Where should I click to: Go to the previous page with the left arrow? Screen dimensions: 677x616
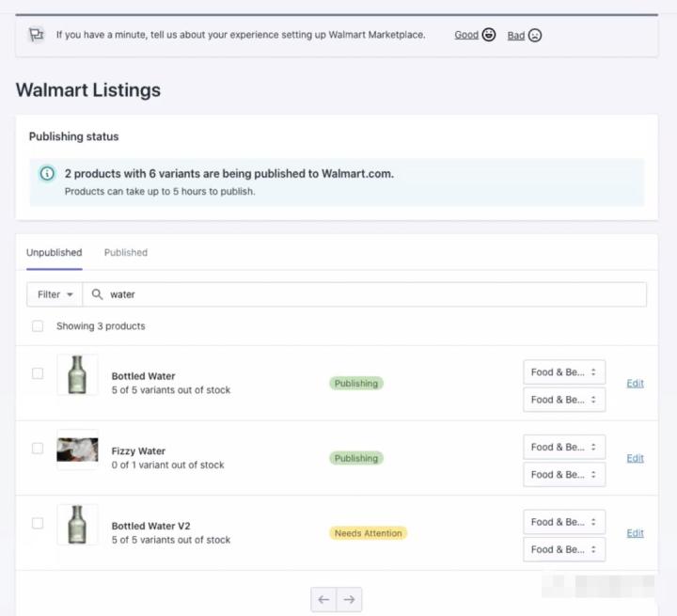pos(323,600)
